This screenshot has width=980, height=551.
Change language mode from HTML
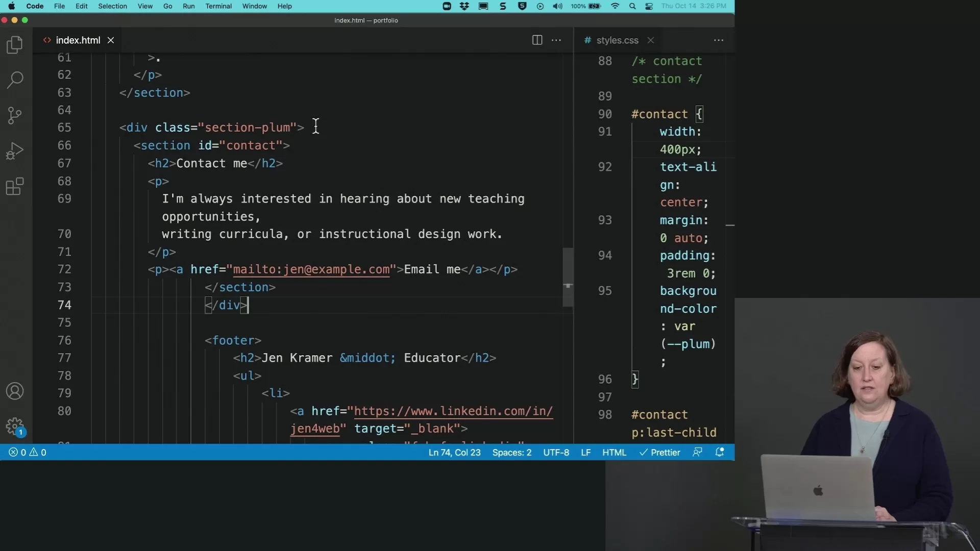614,453
